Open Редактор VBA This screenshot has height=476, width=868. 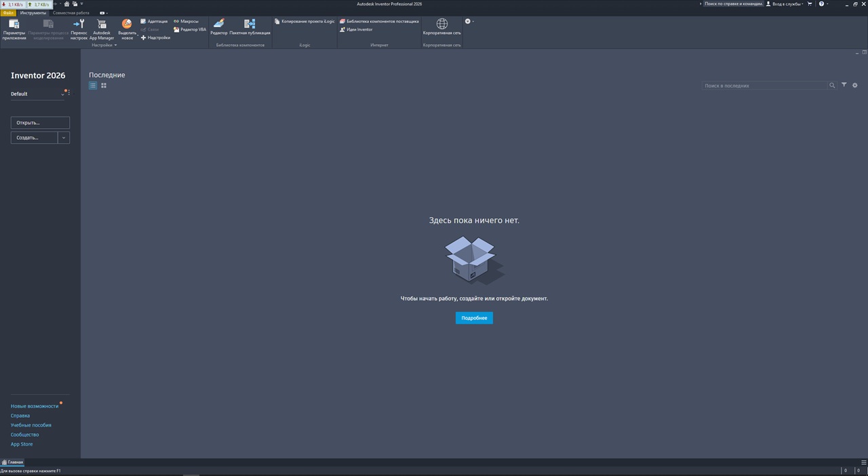[x=190, y=30]
